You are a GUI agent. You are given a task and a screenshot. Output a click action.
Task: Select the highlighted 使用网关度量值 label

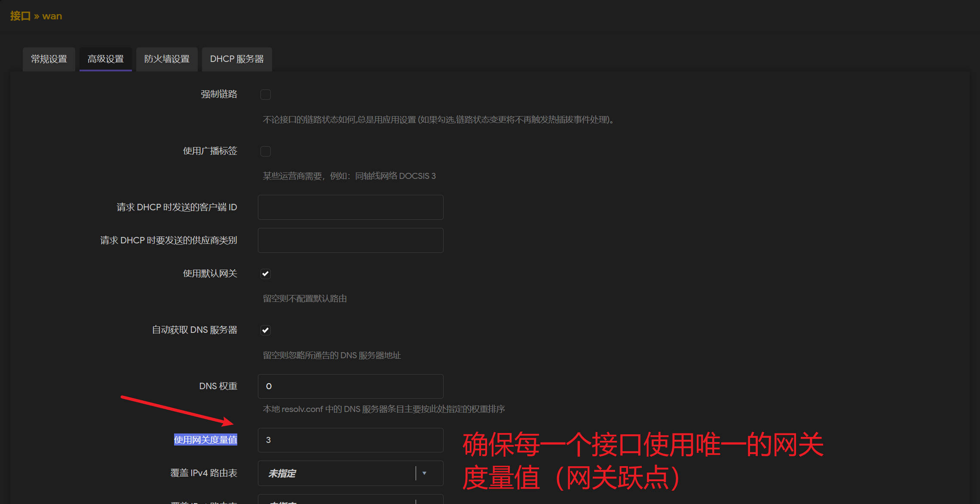click(x=205, y=439)
